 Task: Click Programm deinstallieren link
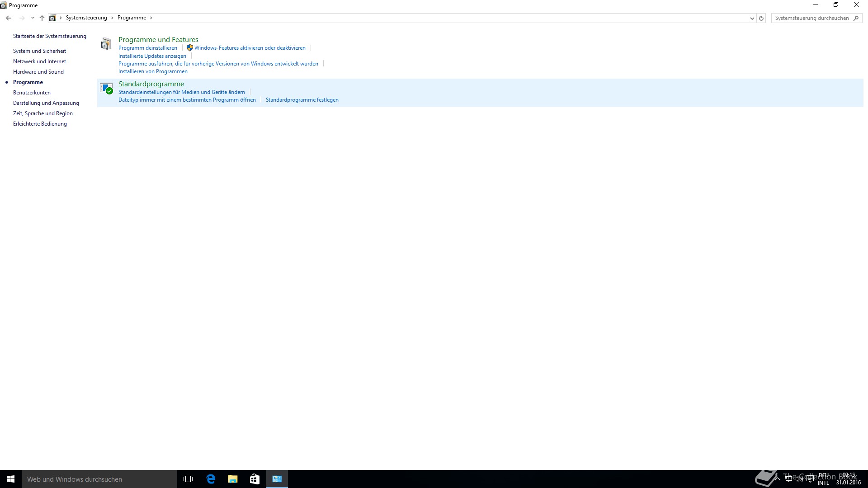[x=148, y=48]
